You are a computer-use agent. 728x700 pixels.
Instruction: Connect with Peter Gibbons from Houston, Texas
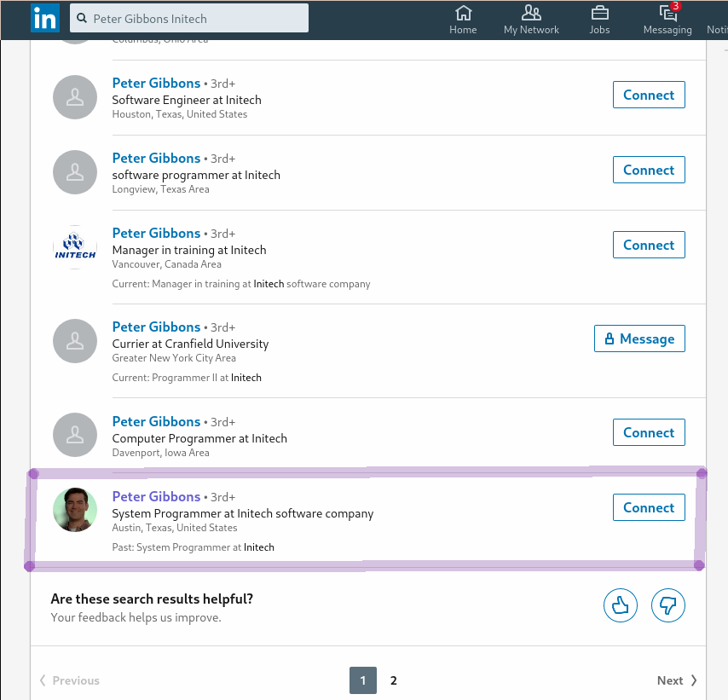[649, 95]
